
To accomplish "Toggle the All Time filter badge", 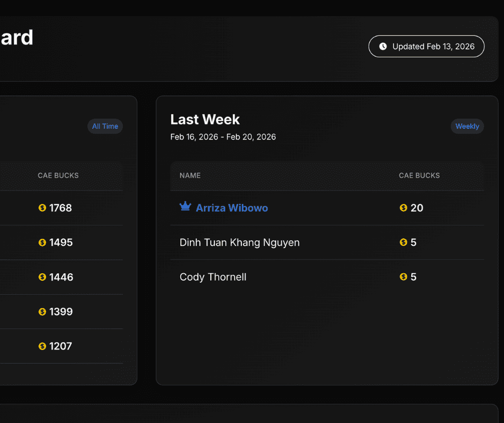I will tap(105, 126).
